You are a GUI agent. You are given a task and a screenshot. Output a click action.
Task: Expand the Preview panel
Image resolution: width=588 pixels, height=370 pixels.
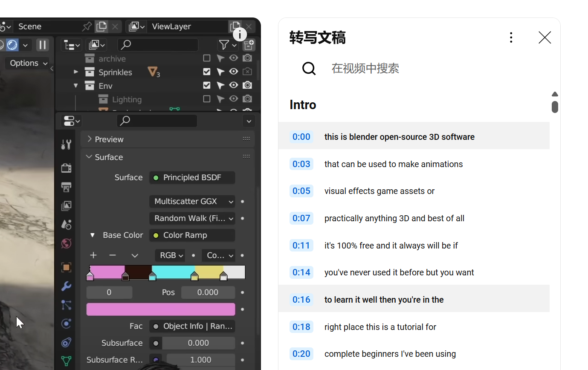click(89, 139)
